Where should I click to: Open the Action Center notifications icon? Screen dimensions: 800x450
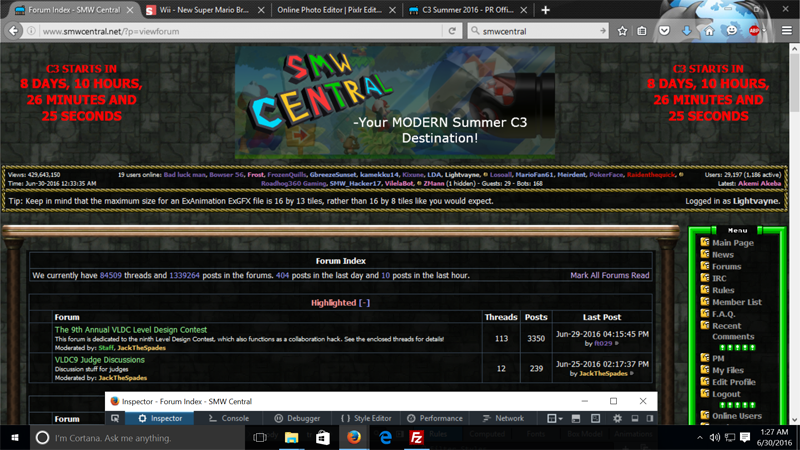(745, 438)
